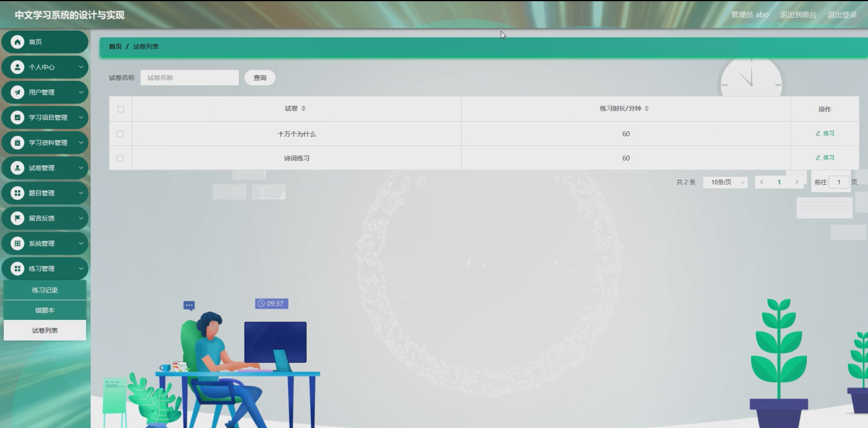
Task: Click the person icon for 个人中心
Action: point(17,67)
